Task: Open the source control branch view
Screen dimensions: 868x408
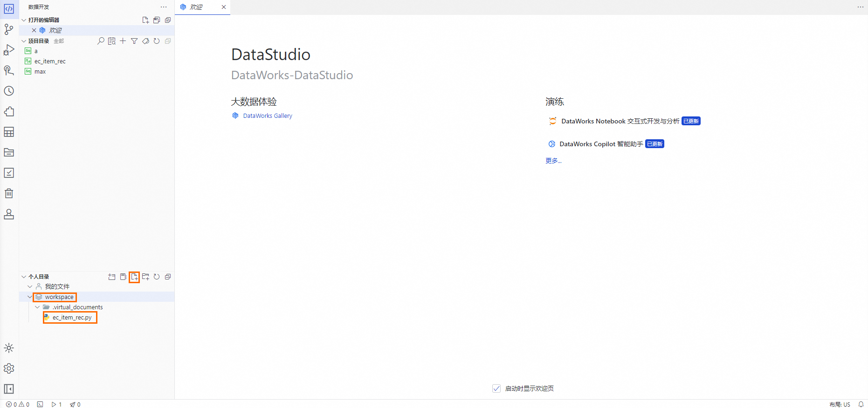Action: [x=9, y=29]
